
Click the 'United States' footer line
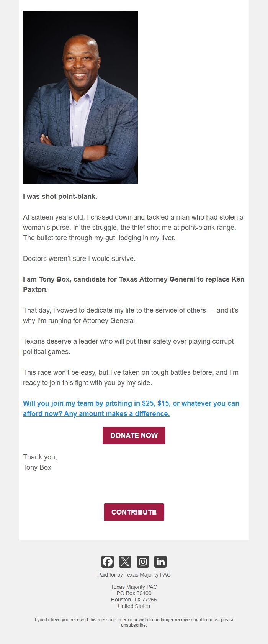[x=133, y=606]
